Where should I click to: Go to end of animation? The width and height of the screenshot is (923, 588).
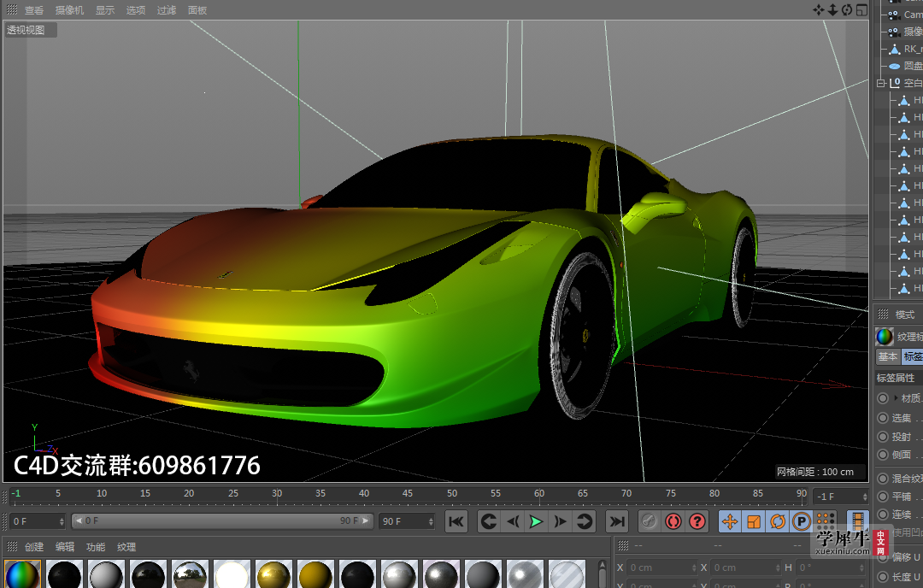click(616, 521)
